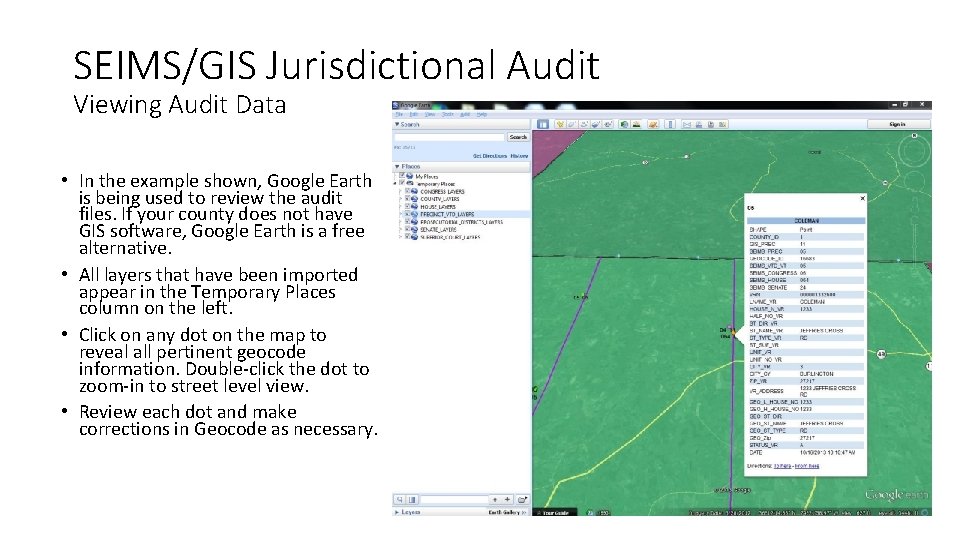The width and height of the screenshot is (960, 540).
Task: Collapse the Temporary Places tree node
Action: coord(394,183)
